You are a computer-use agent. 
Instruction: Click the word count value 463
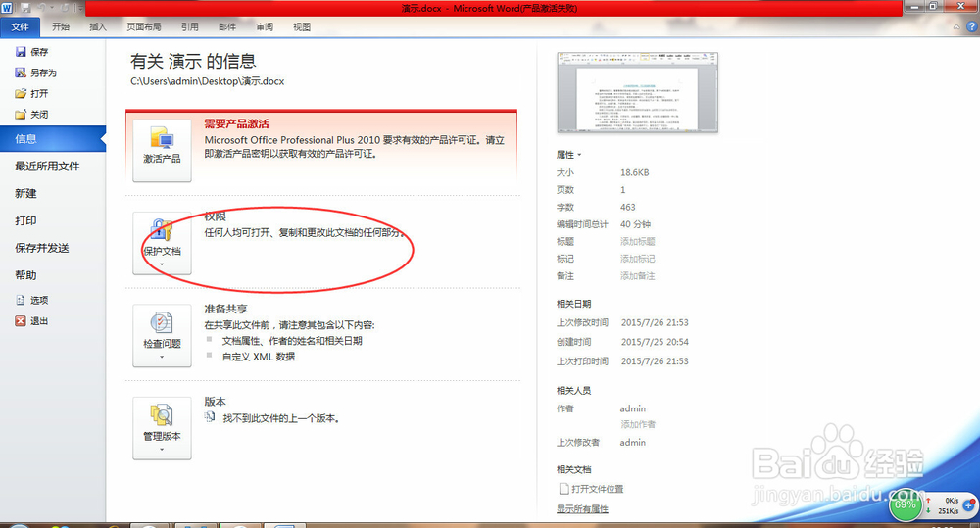[627, 207]
